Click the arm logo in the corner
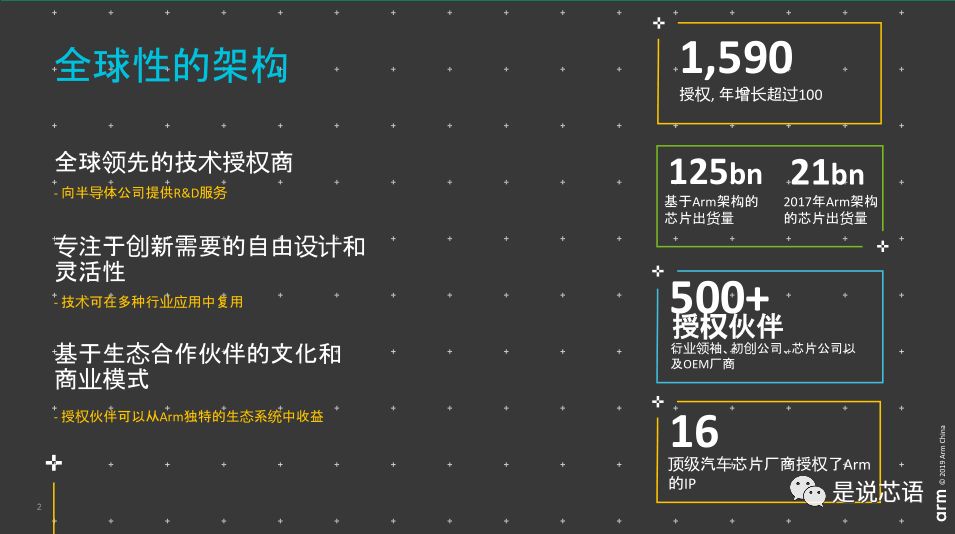The height and width of the screenshot is (534, 955). click(942, 505)
